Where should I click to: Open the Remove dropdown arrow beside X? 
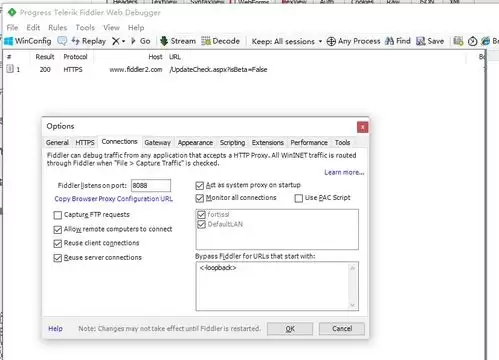tap(123, 41)
